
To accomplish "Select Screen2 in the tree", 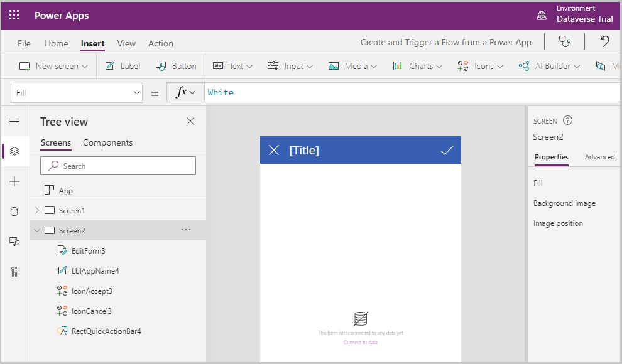I will (72, 230).
